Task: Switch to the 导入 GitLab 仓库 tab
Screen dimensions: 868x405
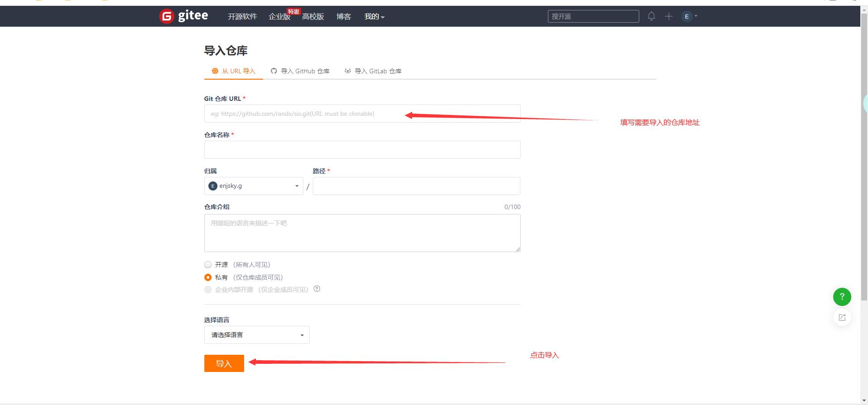Action: pyautogui.click(x=373, y=71)
